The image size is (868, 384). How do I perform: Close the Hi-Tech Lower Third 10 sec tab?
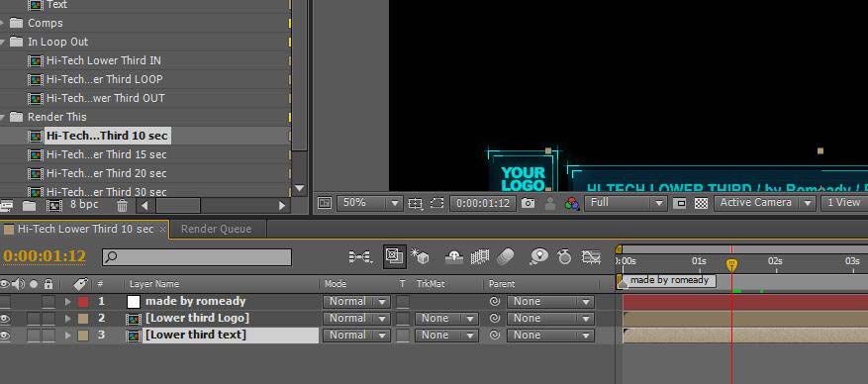point(162,229)
